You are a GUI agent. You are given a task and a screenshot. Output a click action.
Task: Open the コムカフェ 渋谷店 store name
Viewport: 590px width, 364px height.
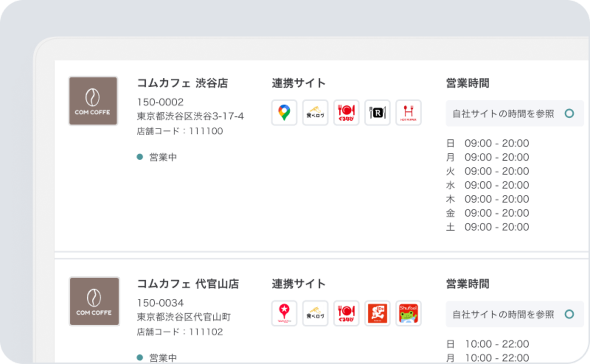pyautogui.click(x=182, y=83)
